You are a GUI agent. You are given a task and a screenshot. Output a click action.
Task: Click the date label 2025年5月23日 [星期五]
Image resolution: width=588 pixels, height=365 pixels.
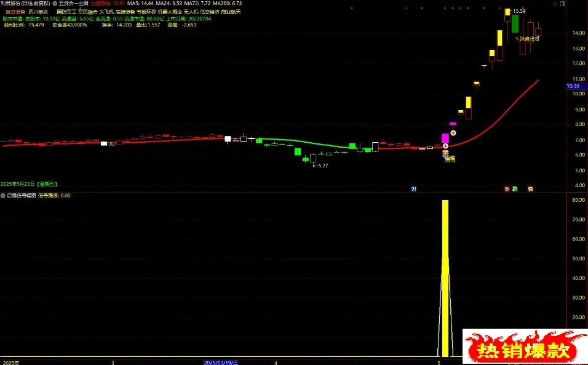coord(29,184)
